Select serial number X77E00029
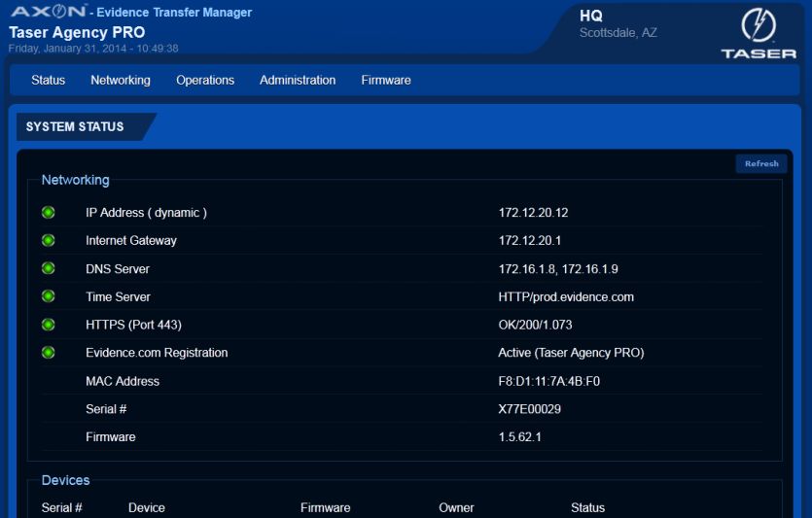The image size is (812, 518). click(x=529, y=409)
